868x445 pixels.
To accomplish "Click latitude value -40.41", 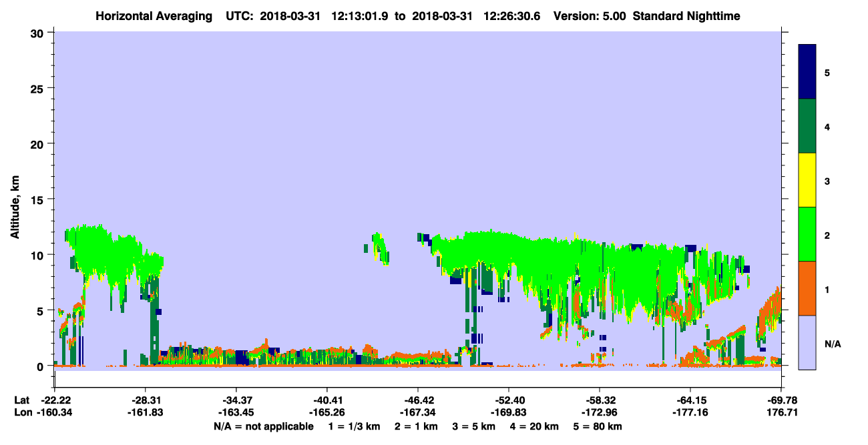I will (327, 400).
